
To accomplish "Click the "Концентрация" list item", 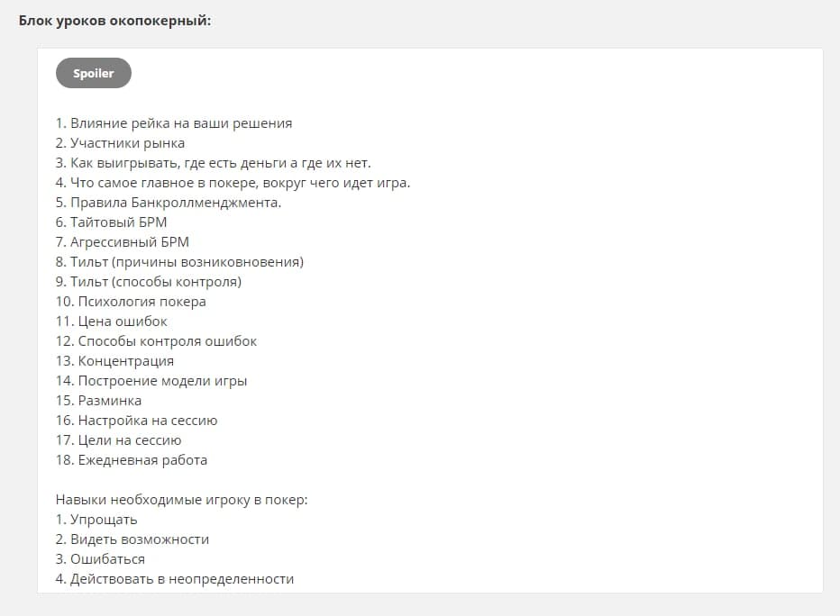I will pos(115,361).
